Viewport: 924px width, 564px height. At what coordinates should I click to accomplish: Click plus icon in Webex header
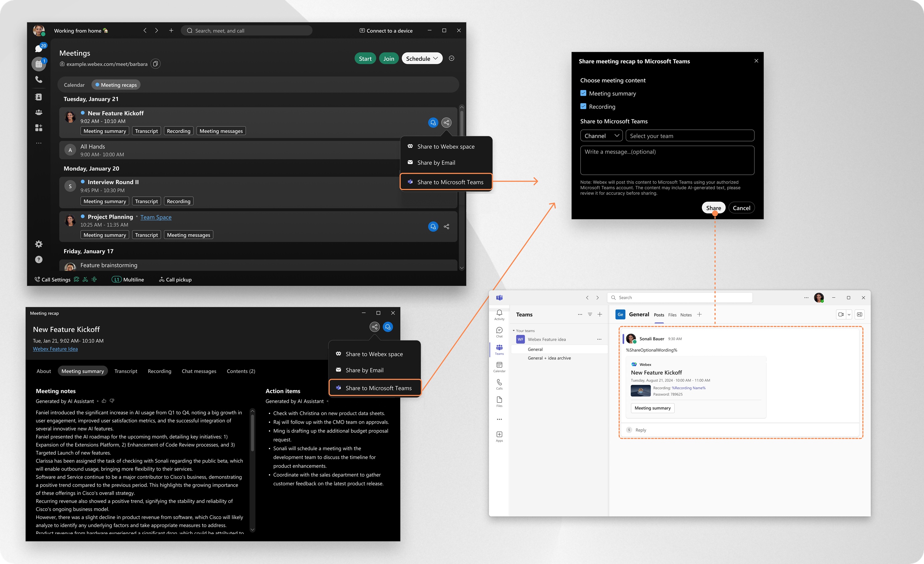pos(171,31)
